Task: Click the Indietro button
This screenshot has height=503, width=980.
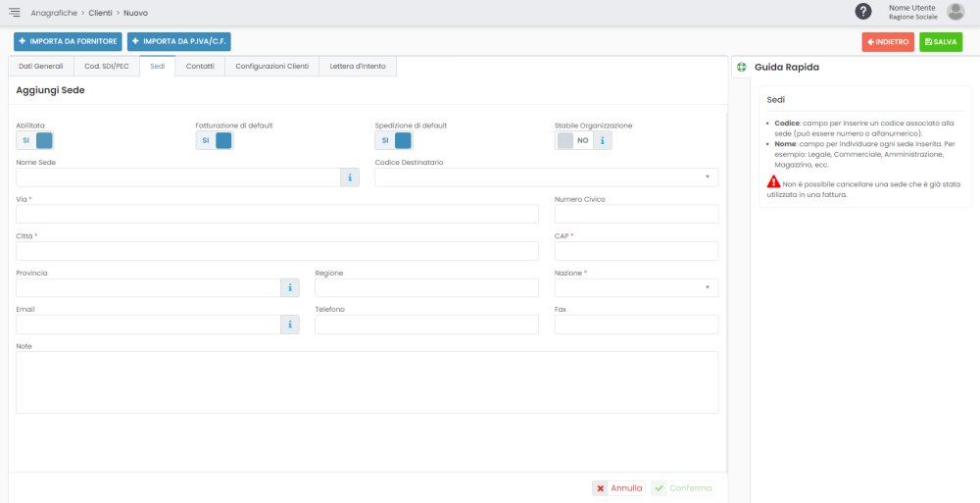Action: tap(888, 42)
